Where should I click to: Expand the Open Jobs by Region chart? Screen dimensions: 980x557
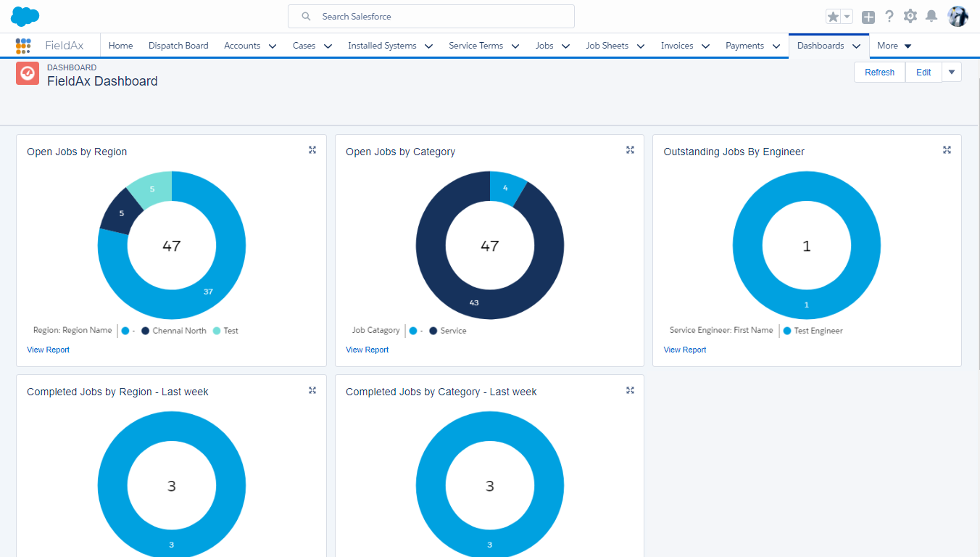312,149
